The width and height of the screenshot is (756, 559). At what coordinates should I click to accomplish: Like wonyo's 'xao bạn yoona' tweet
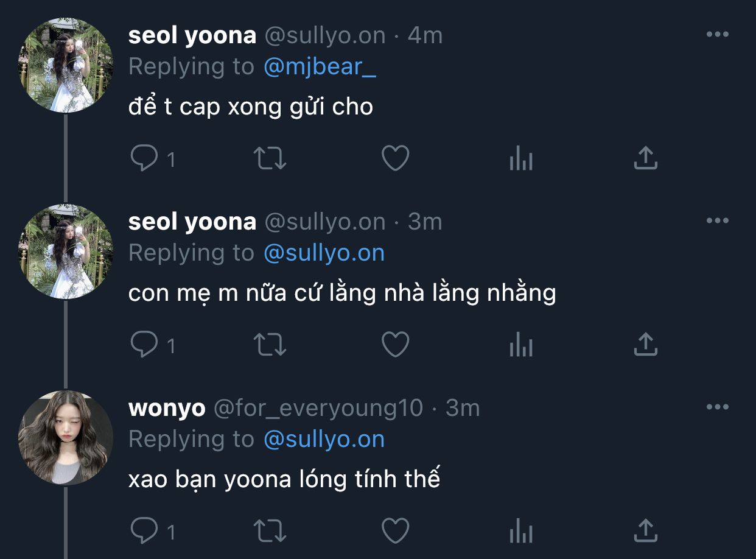click(x=395, y=531)
